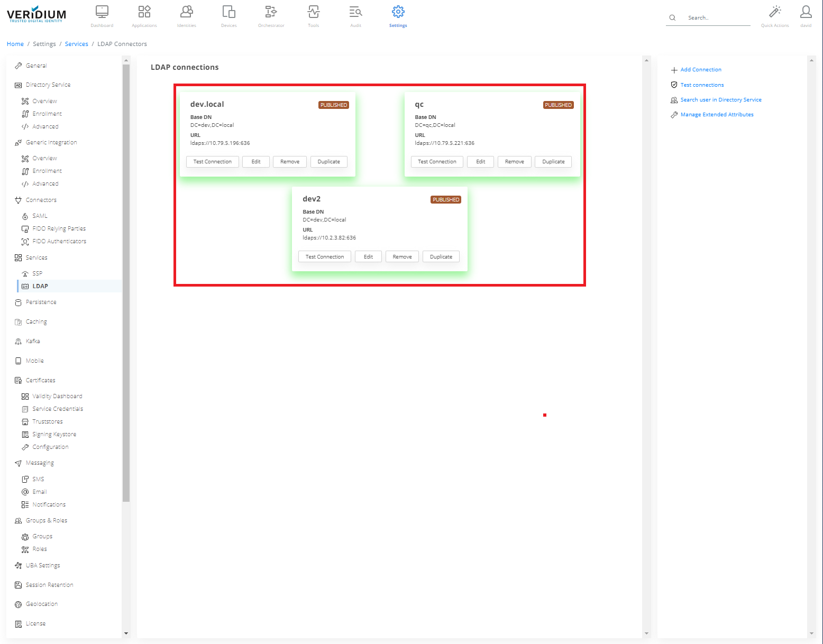The image size is (823, 644).
Task: Expand the Certificates section in sidebar
Action: click(x=40, y=380)
